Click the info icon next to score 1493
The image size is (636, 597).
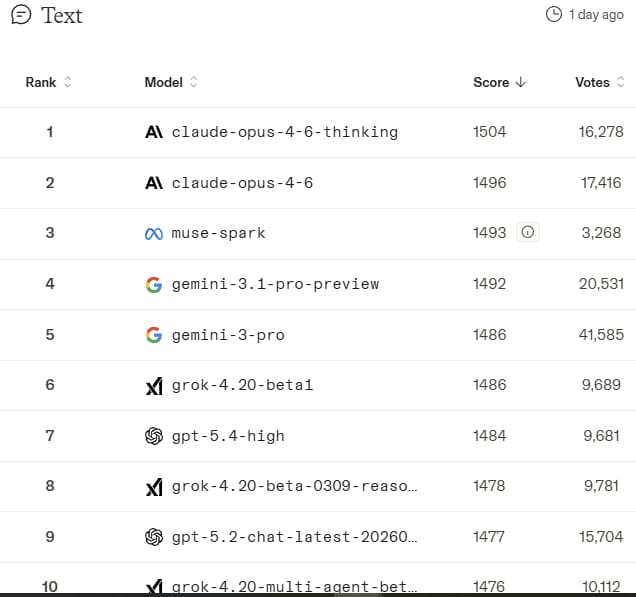click(528, 233)
